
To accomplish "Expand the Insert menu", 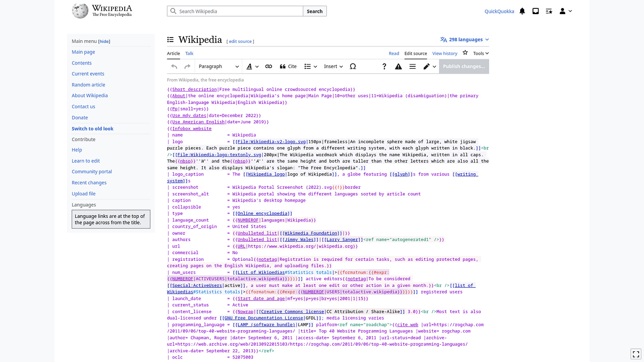I will click(x=333, y=66).
